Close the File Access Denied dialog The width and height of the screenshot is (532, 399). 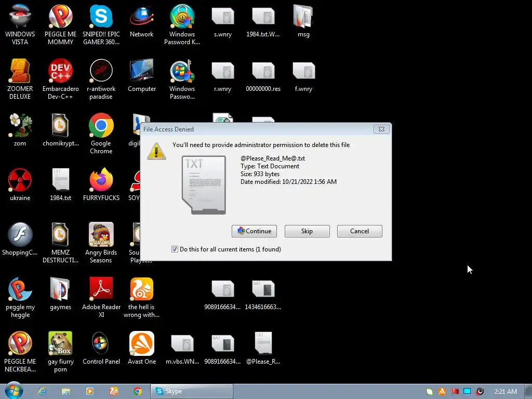click(381, 129)
